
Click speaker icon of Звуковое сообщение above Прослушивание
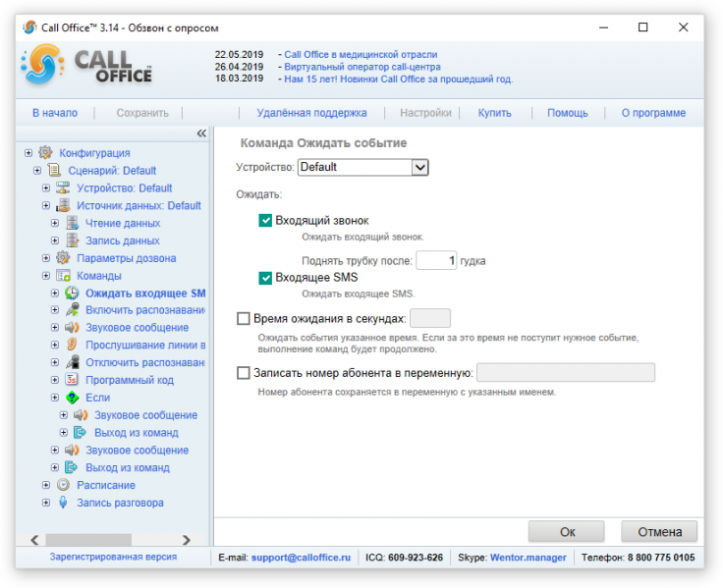(x=72, y=327)
